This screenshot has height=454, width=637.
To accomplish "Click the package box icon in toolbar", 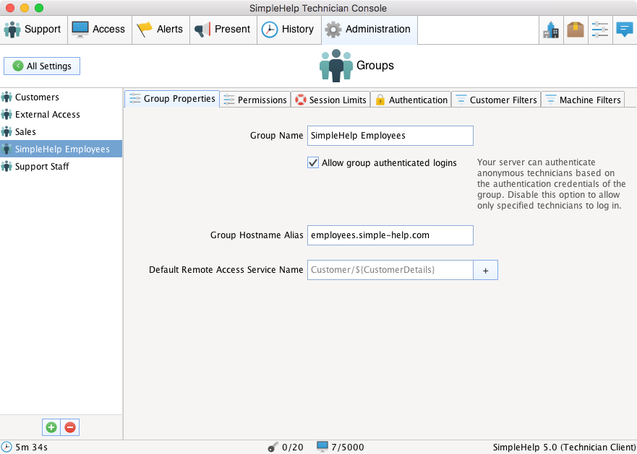I will pos(576,30).
